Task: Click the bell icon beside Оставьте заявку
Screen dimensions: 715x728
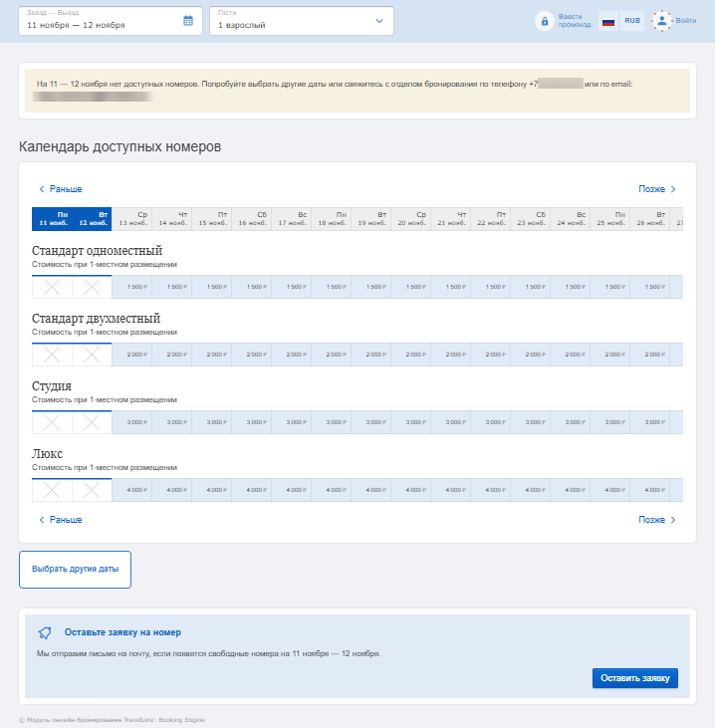Action: click(x=45, y=632)
